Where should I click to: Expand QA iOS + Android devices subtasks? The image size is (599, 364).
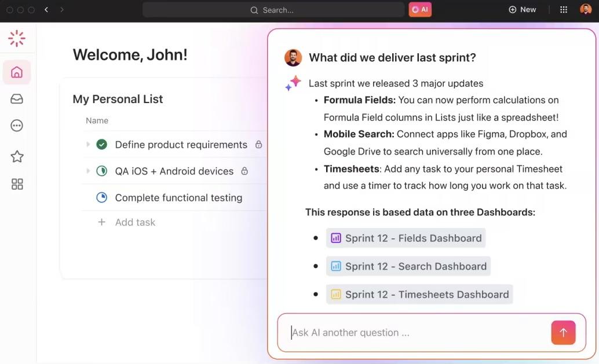tap(88, 171)
